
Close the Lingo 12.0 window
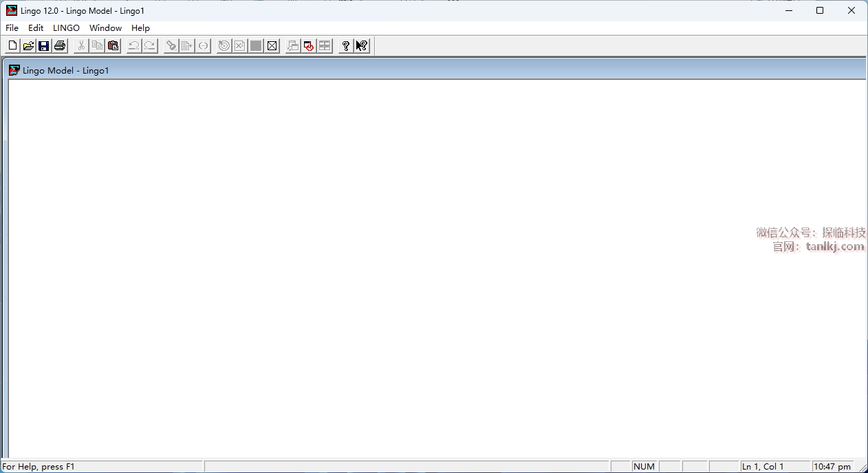click(851, 10)
